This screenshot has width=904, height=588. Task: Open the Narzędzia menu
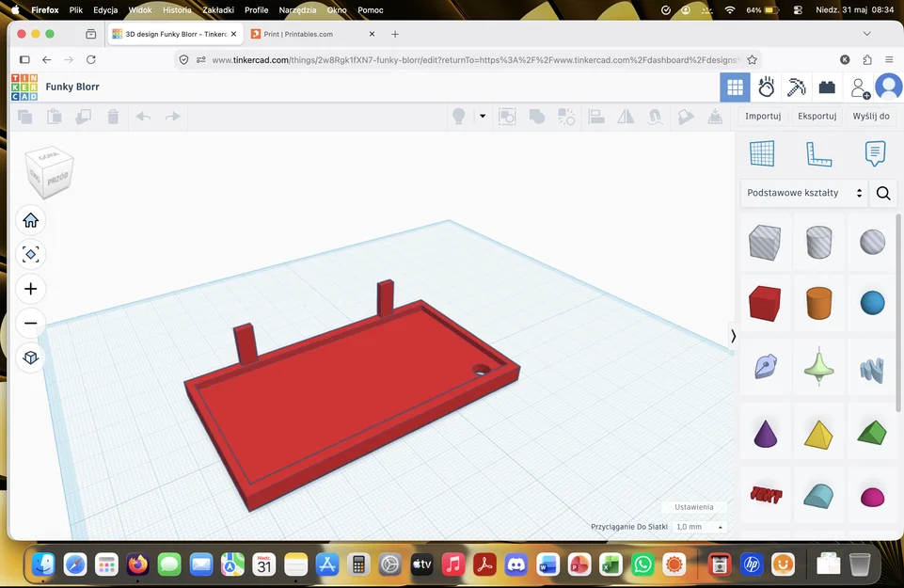[297, 9]
